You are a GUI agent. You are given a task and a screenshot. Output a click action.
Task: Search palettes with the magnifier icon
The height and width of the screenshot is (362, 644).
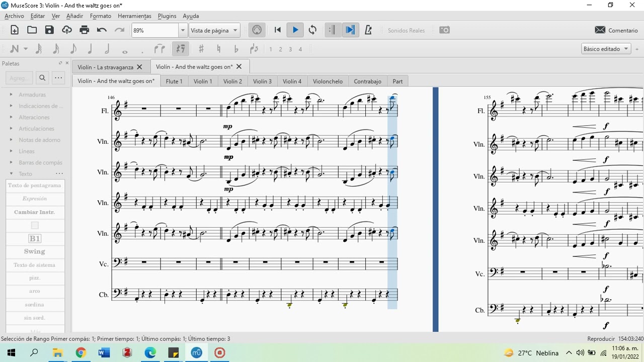pyautogui.click(x=42, y=78)
